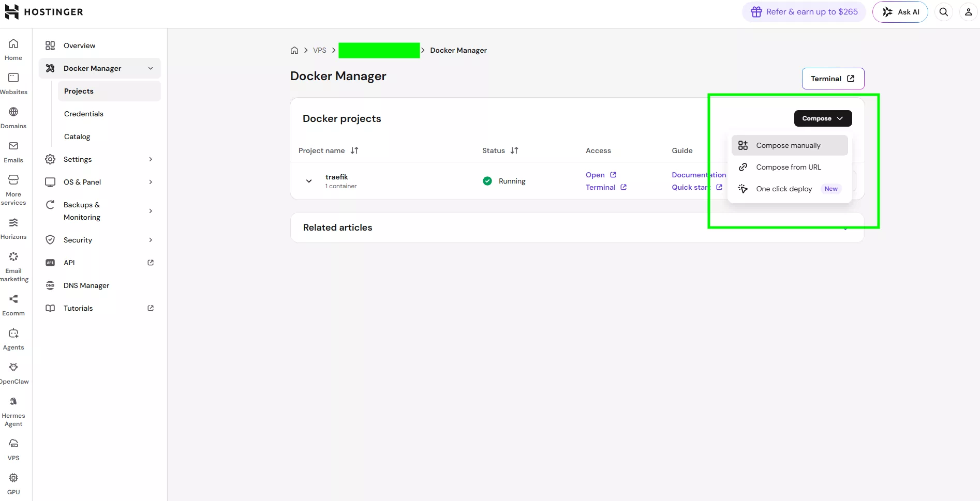Expand the Security sidebar section
The image size is (980, 501).
coord(100,240)
